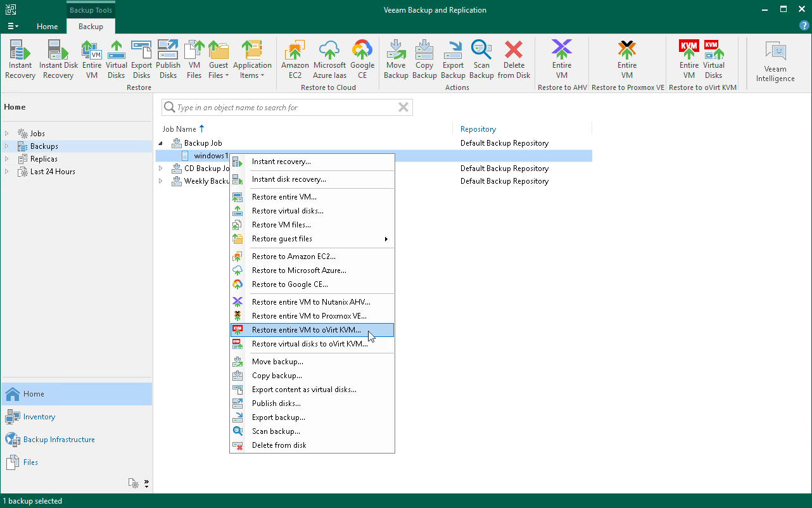Viewport: 812px width, 508px height.
Task: Open Export Disks from the ribbon
Action: (141, 60)
